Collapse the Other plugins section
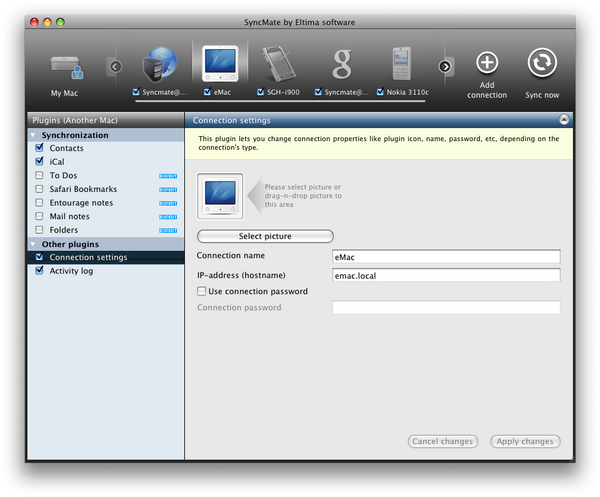The image size is (600, 497). click(33, 244)
